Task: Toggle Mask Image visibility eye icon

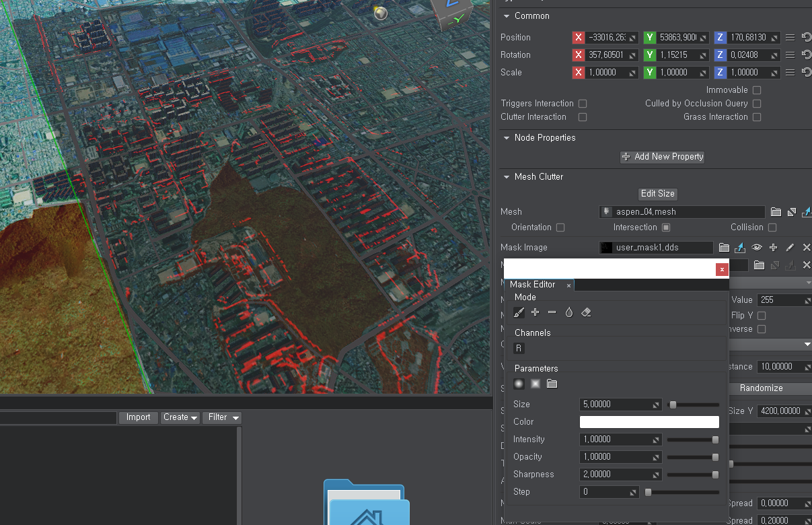Action: tap(757, 248)
